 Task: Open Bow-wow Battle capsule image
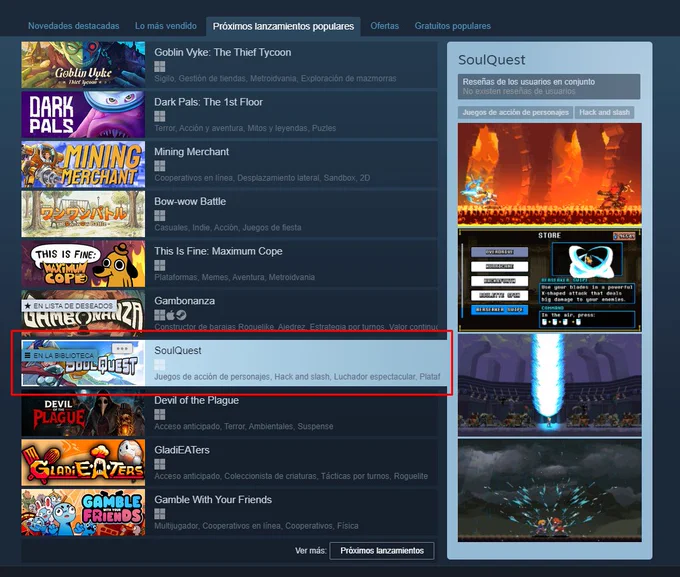point(83,214)
